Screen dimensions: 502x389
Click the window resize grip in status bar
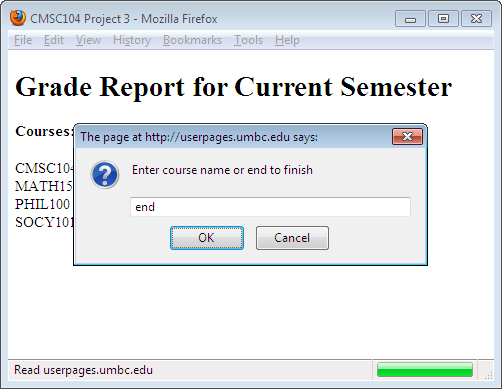pos(488,375)
